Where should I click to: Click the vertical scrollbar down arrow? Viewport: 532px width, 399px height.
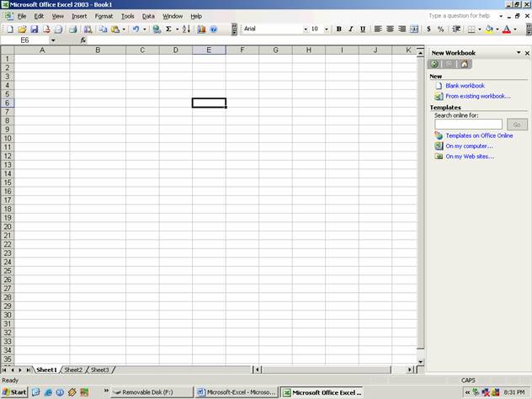coord(420,362)
